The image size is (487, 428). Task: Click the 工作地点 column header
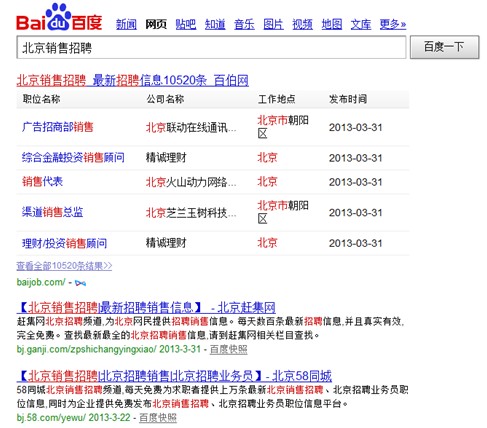(x=277, y=99)
